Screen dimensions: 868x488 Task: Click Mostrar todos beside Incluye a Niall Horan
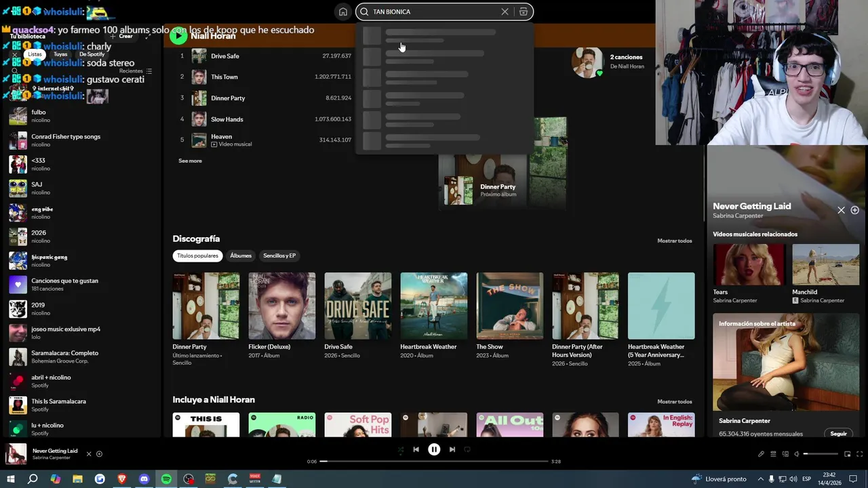[675, 401]
